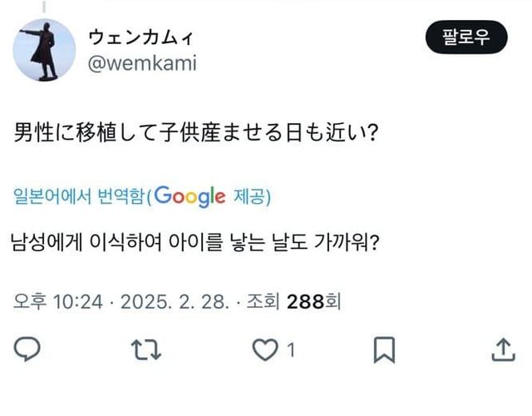This screenshot has width=532, height=416.
Task: Select the original Japanese tweet text
Action: coord(198,132)
